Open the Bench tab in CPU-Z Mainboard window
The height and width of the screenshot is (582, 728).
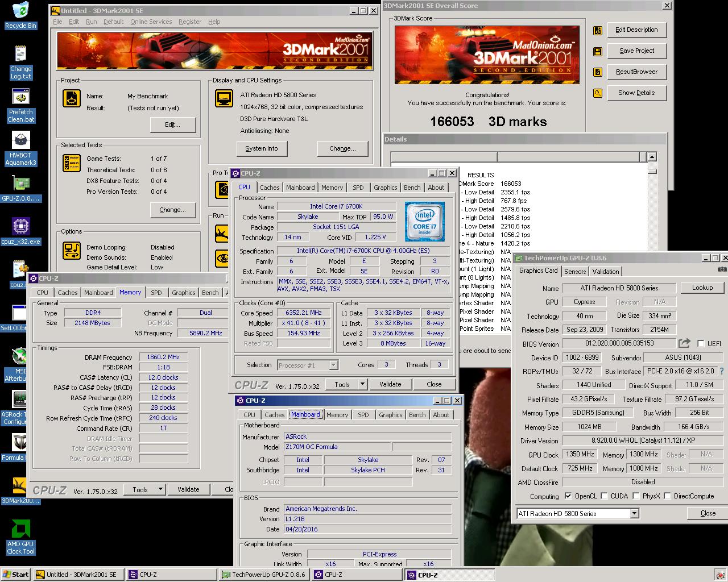point(417,415)
